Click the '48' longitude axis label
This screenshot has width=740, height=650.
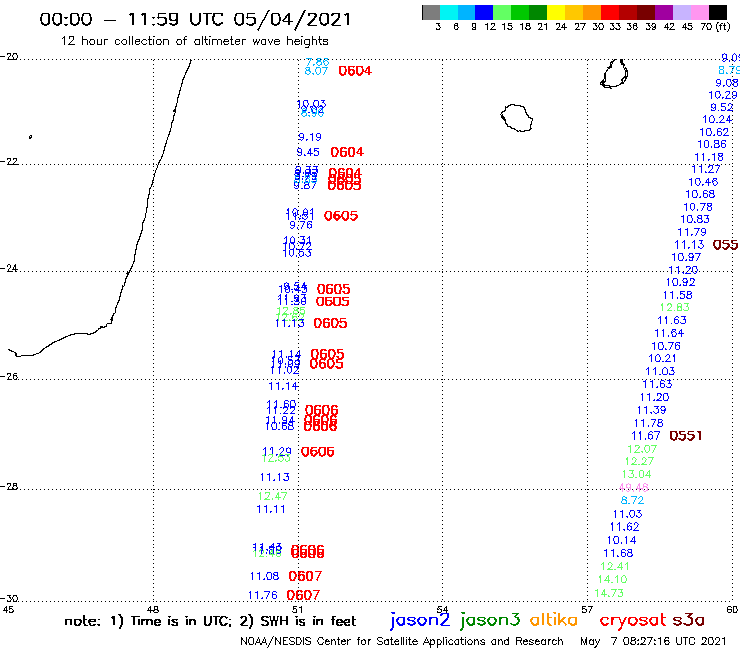pos(153,609)
